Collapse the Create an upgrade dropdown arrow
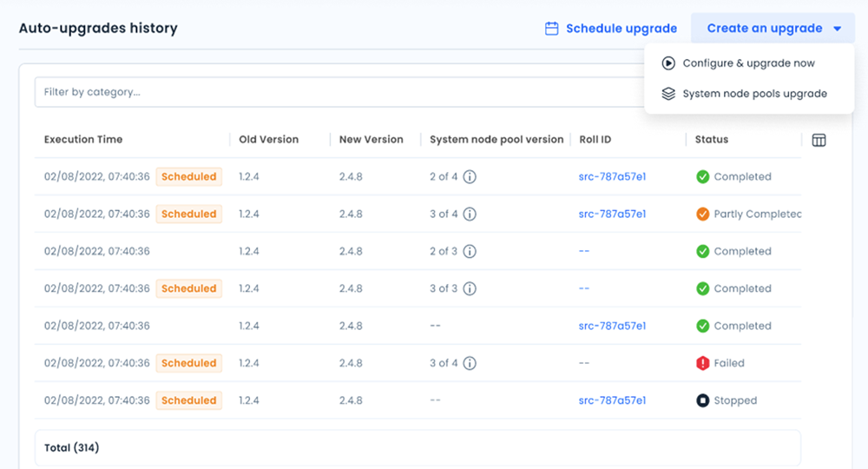868x469 pixels. pyautogui.click(x=837, y=29)
